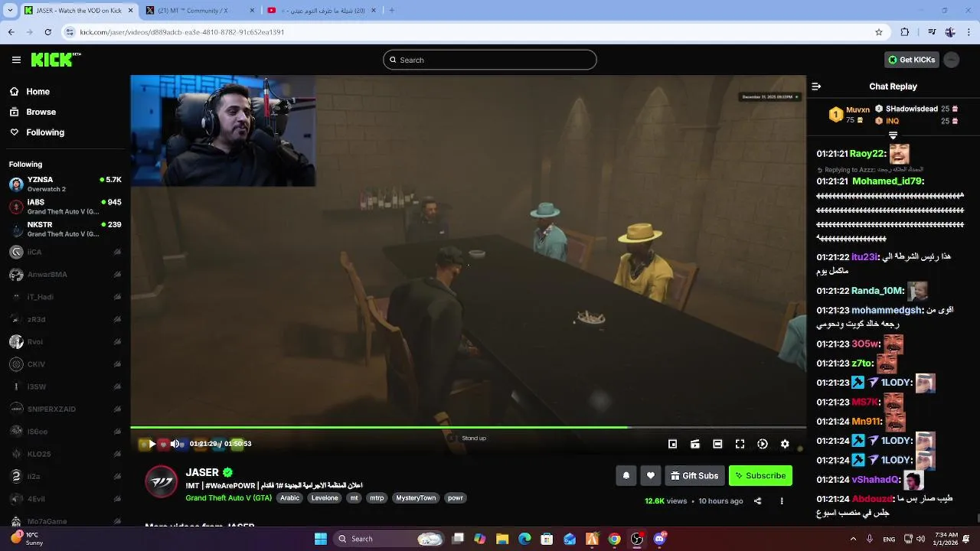Bookmark this page with the star
This screenshot has width=980, height=551.
click(x=879, y=32)
